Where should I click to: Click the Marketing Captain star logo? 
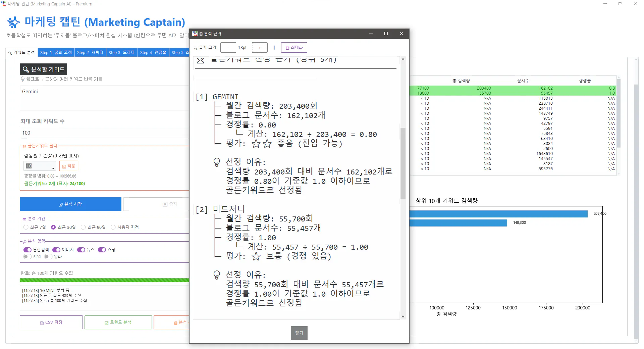[x=14, y=22]
